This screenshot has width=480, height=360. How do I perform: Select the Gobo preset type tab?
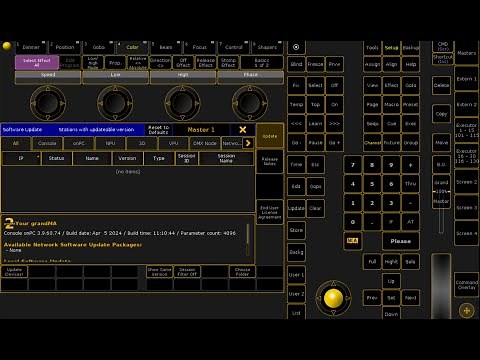pyautogui.click(x=99, y=47)
